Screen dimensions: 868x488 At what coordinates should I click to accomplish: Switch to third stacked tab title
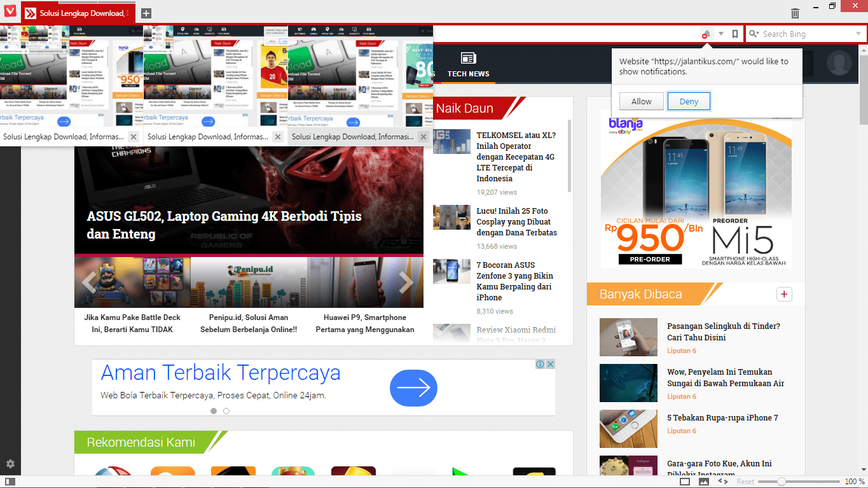[352, 137]
